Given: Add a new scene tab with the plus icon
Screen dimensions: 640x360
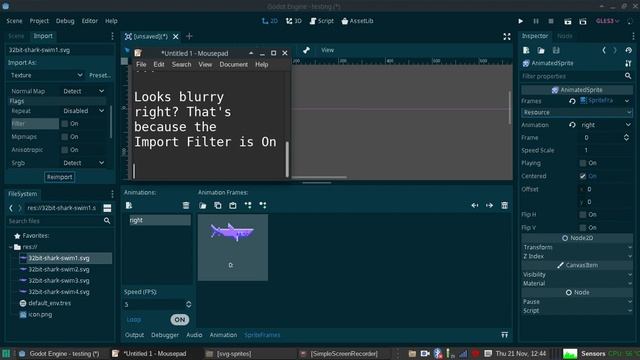Looking at the screenshot, I should [189, 36].
